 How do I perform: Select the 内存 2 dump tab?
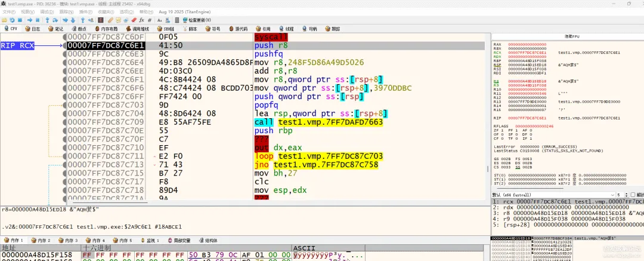click(x=41, y=240)
